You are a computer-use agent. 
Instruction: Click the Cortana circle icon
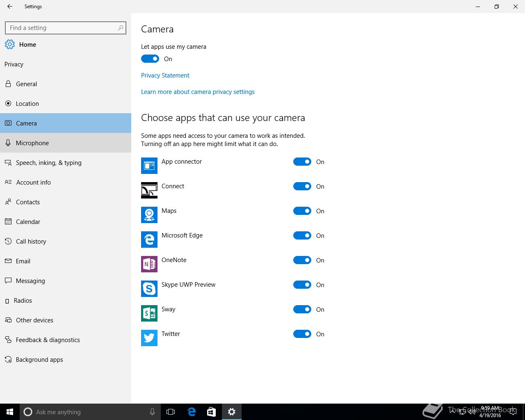[28, 412]
